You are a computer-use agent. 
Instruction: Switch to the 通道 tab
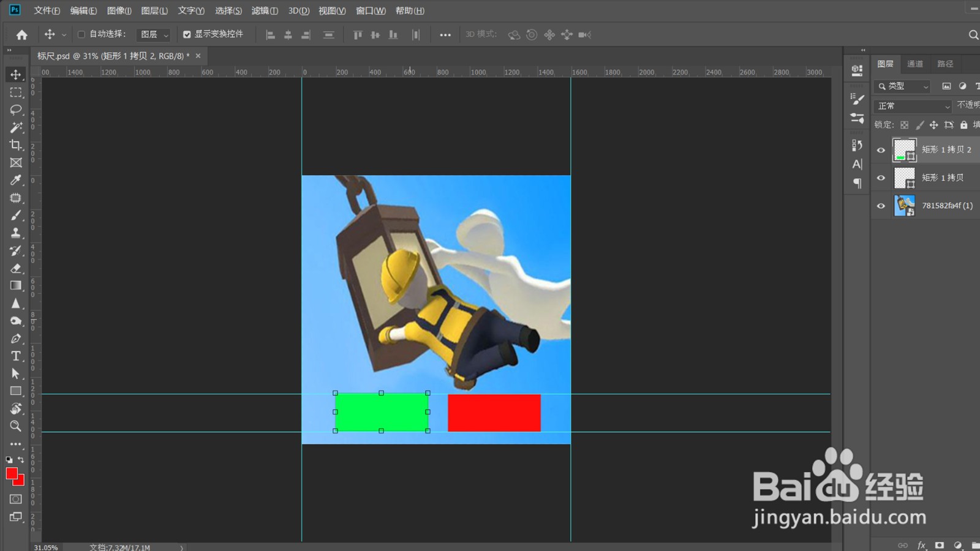click(x=915, y=64)
